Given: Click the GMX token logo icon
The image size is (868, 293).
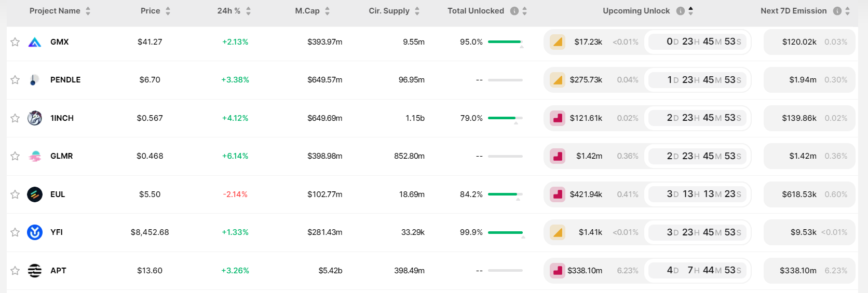Looking at the screenshot, I should click(x=35, y=42).
